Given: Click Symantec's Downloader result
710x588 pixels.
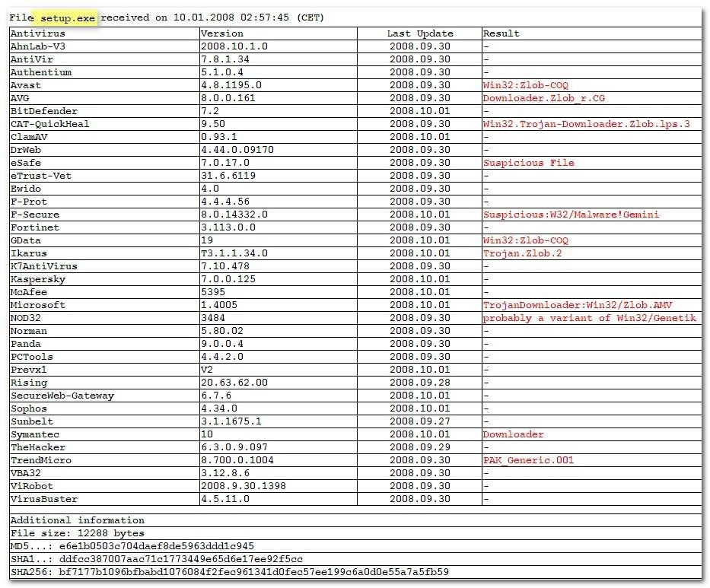Looking at the screenshot, I should pyautogui.click(x=513, y=434).
